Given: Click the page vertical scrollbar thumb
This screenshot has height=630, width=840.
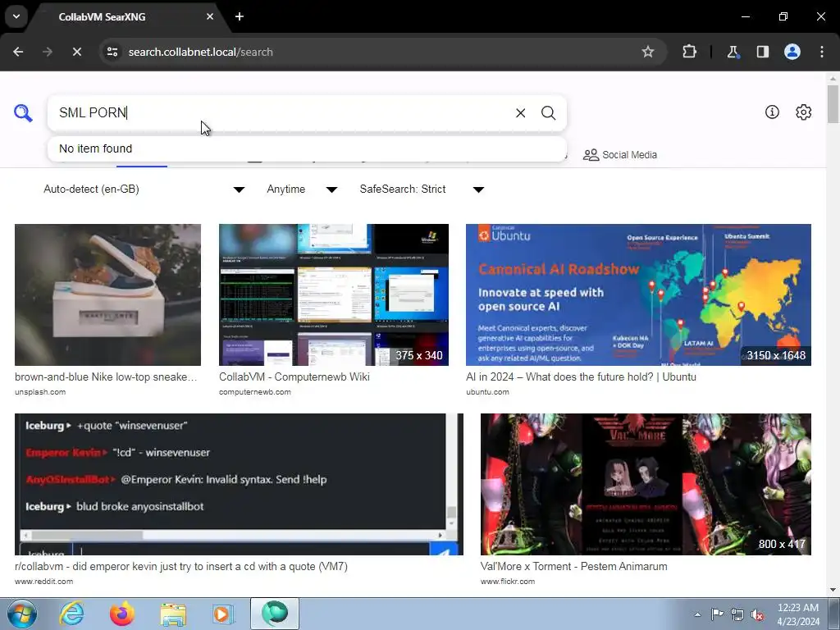Looking at the screenshot, I should (x=833, y=104).
